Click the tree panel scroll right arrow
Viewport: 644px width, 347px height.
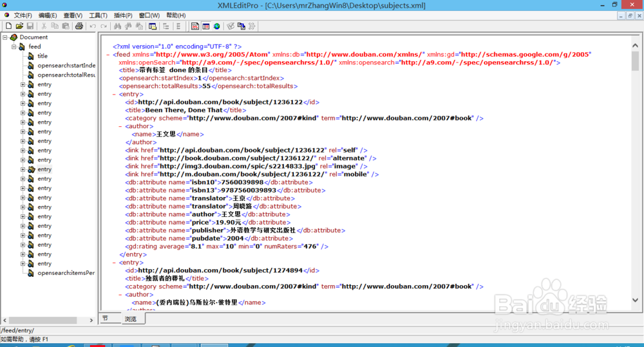coord(91,321)
